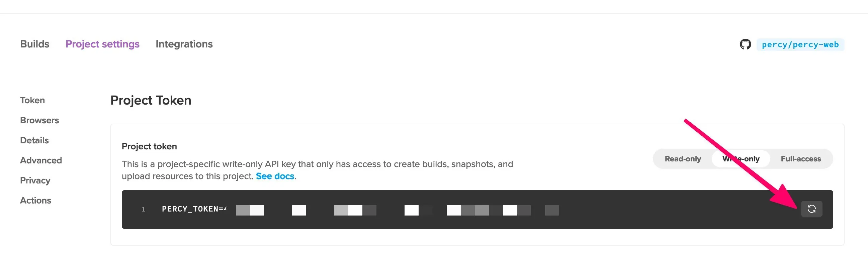Select Token in the settings sidebar

(x=32, y=100)
